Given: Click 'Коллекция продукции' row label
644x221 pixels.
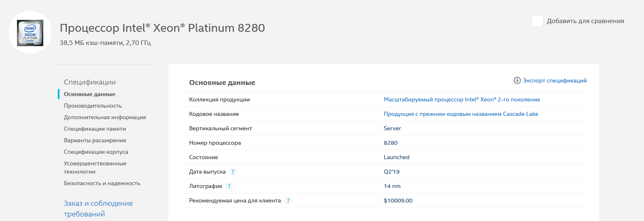Looking at the screenshot, I should (220, 99).
